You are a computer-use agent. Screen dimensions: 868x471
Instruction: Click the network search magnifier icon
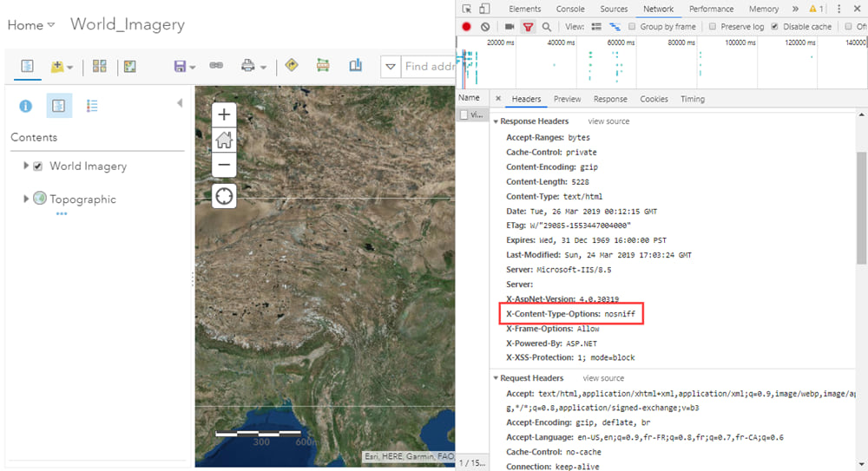point(546,27)
